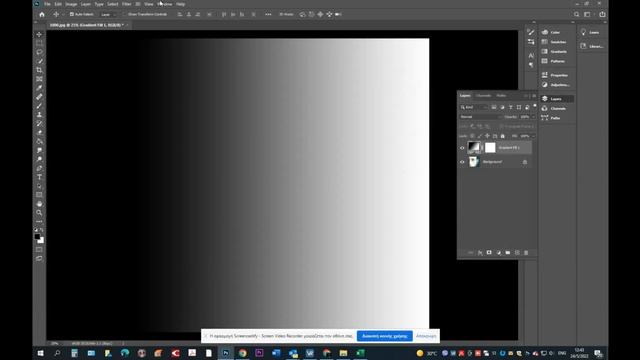Add layer mask icon in Layers panel

click(x=489, y=253)
